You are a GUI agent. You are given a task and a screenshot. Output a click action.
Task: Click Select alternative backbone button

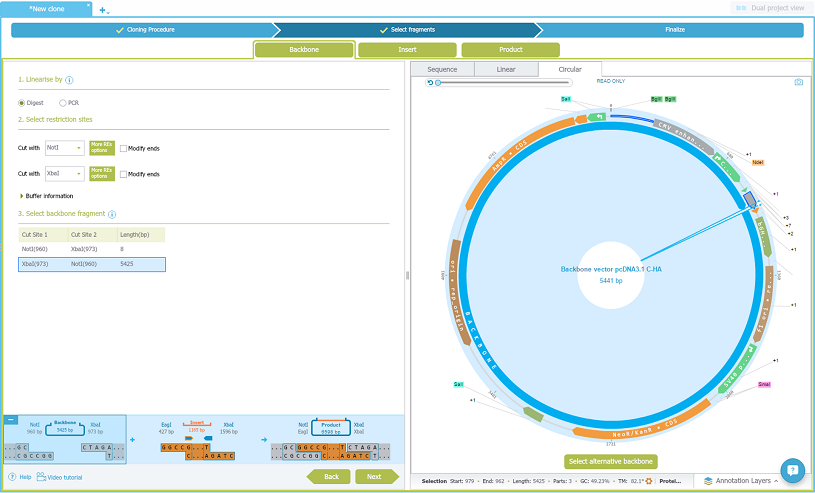[610, 461]
